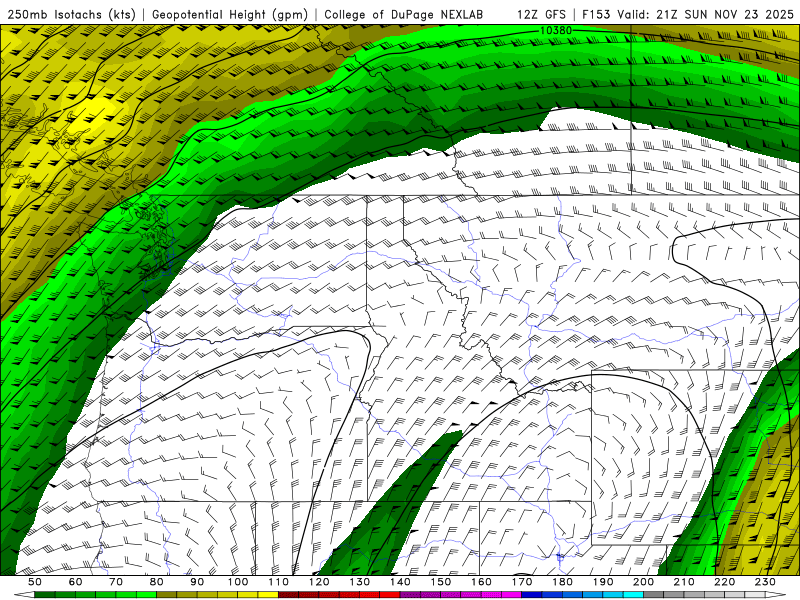Click the left arrow end of the color bar
The image size is (800, 600).
click(x=24, y=595)
